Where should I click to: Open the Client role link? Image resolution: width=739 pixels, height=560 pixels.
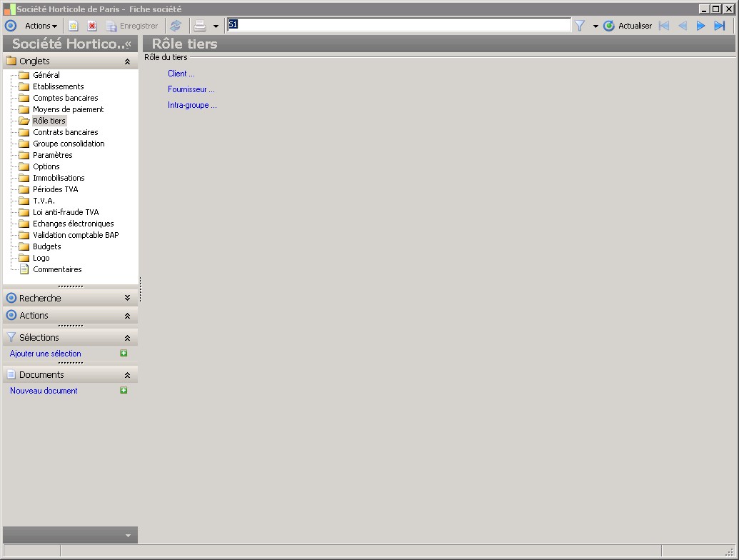tap(181, 74)
